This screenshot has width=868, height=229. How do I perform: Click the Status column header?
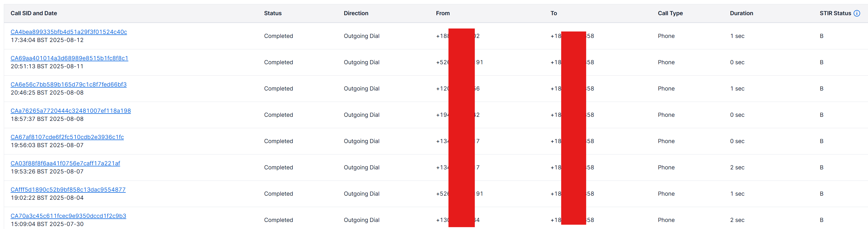273,13
